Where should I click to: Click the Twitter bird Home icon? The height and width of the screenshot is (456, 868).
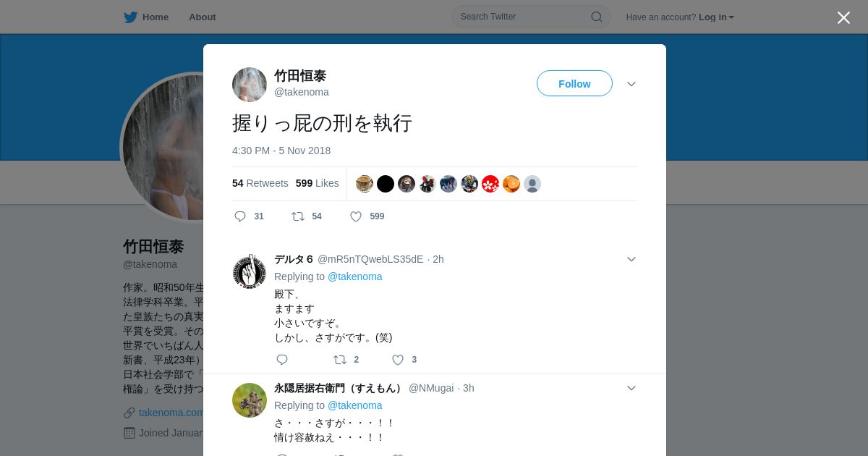(x=130, y=17)
